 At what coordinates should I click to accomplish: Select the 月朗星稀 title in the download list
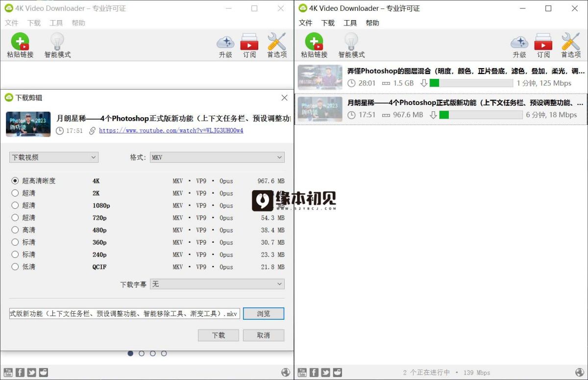pyautogui.click(x=465, y=103)
